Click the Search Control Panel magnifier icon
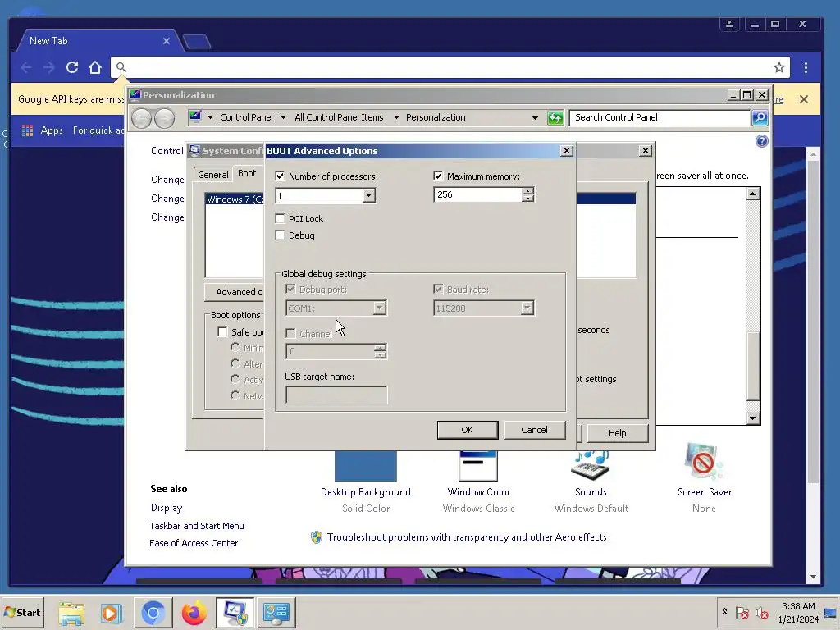 [x=760, y=118]
